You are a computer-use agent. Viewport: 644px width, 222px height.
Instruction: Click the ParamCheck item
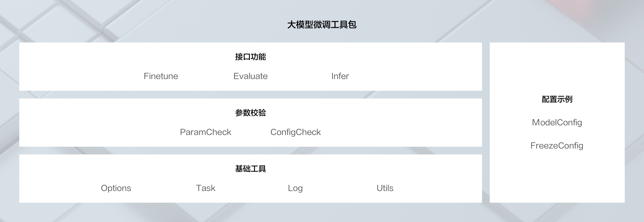coord(206,132)
